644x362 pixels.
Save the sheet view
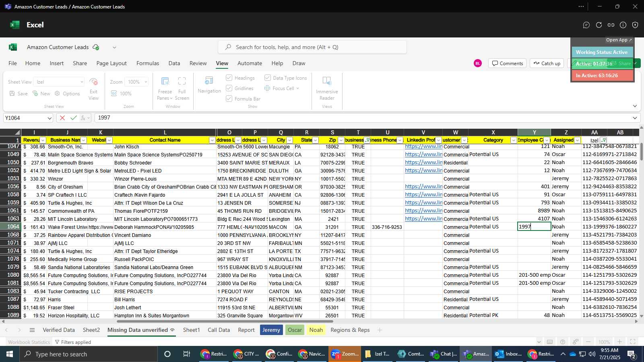click(x=19, y=93)
